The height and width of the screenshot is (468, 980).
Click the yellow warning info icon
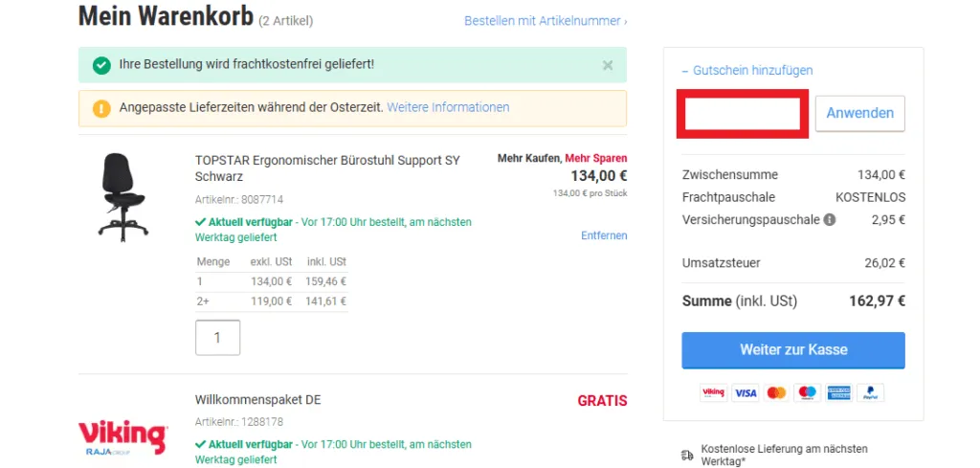coord(101,108)
